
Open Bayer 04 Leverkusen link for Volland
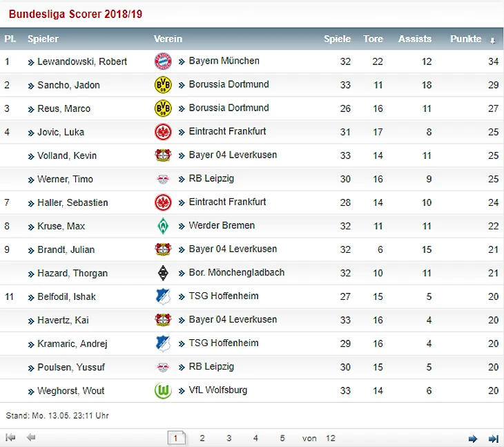pos(233,155)
